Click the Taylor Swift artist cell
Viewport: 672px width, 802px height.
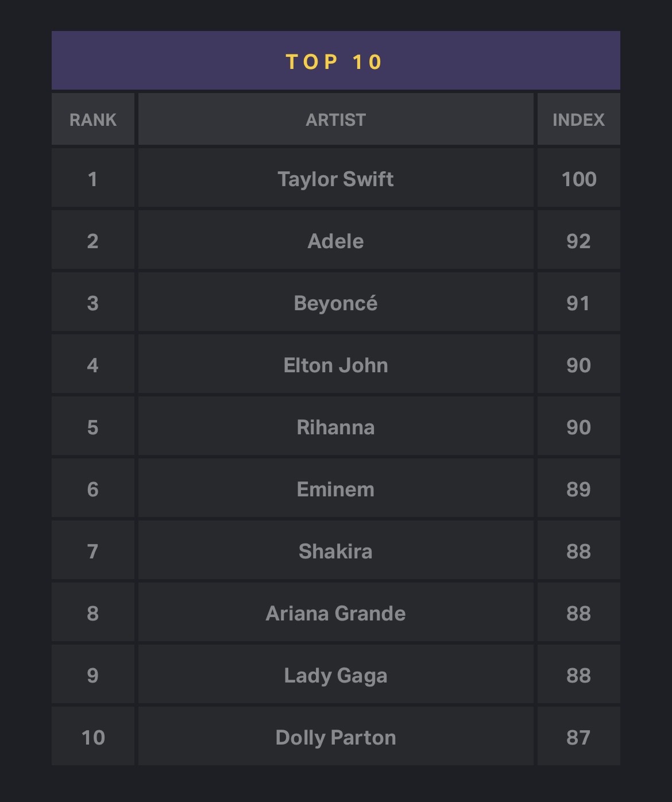pos(336,179)
